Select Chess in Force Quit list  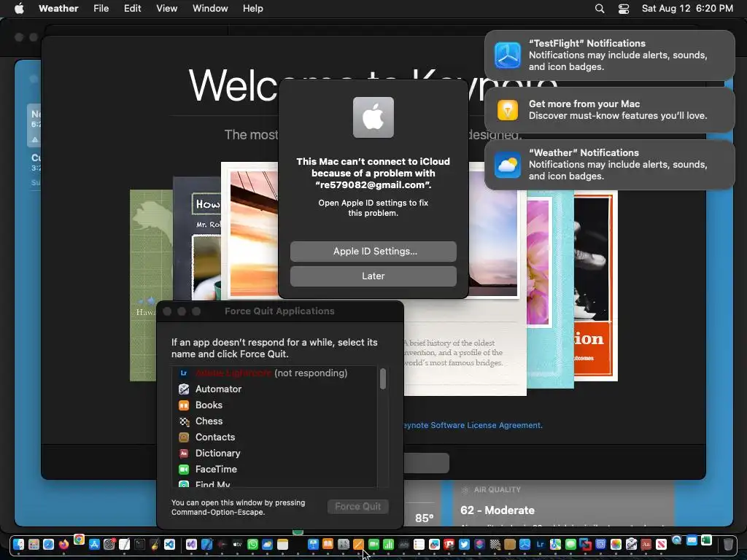point(275,421)
